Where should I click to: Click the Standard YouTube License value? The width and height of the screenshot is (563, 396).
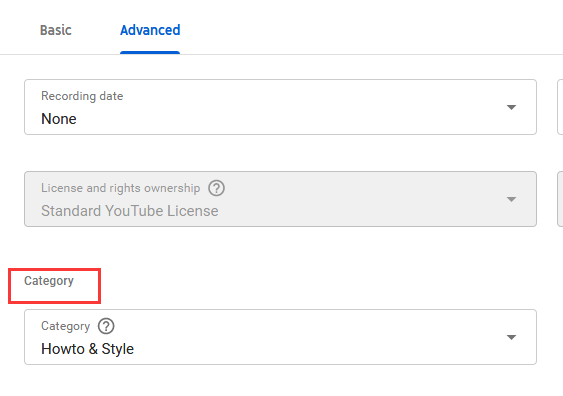130,211
